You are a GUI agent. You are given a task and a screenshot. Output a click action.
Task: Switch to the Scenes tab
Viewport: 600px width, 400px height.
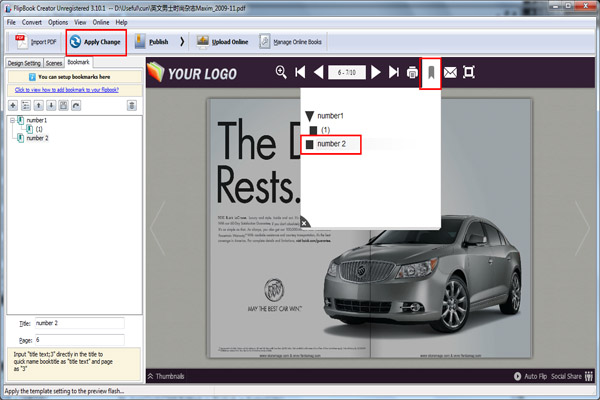(x=54, y=63)
